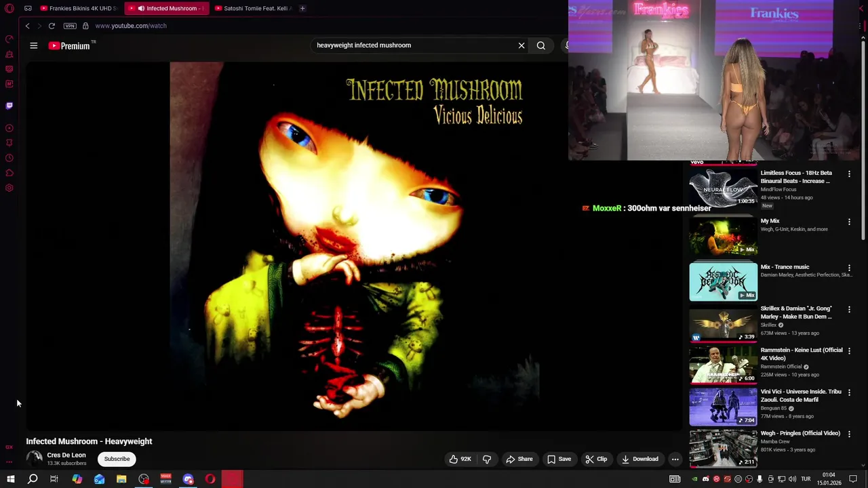Open the Twitch icon in Opera sidebar
This screenshot has width=868, height=488.
tap(9, 106)
